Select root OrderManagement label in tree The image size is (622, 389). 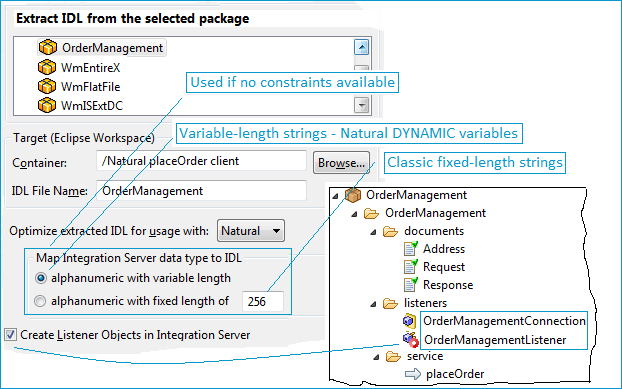click(417, 195)
